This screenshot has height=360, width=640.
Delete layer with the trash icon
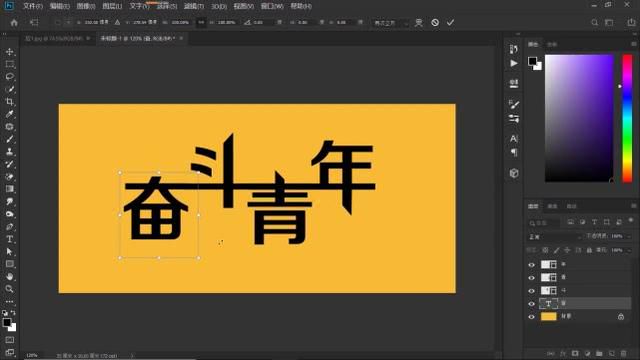pyautogui.click(x=623, y=353)
